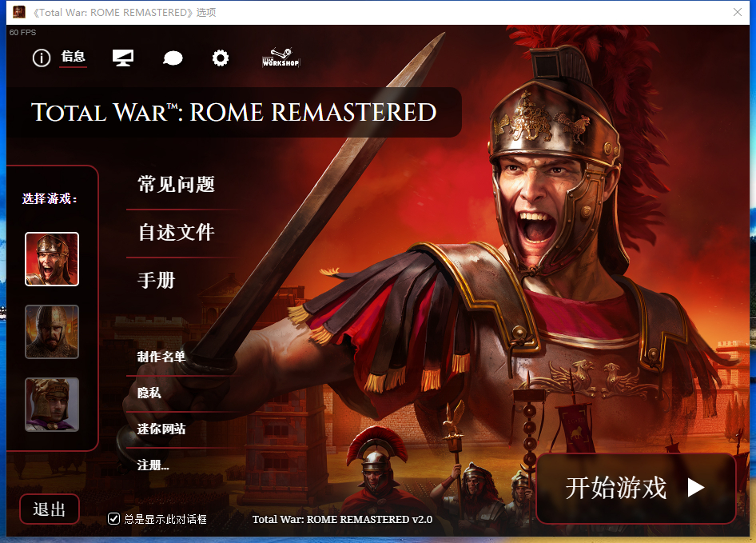Select the Barbarian Invasion game thumbnail
This screenshot has height=543, width=756.
52,332
